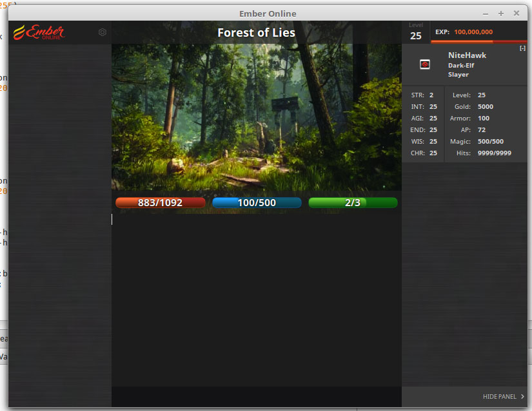This screenshot has height=411, width=532.
Task: Click the red health bar 883/1092
Action: 160,203
